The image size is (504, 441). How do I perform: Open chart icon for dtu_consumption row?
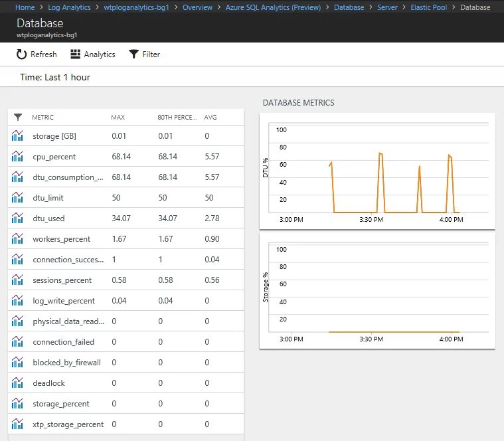tap(17, 177)
